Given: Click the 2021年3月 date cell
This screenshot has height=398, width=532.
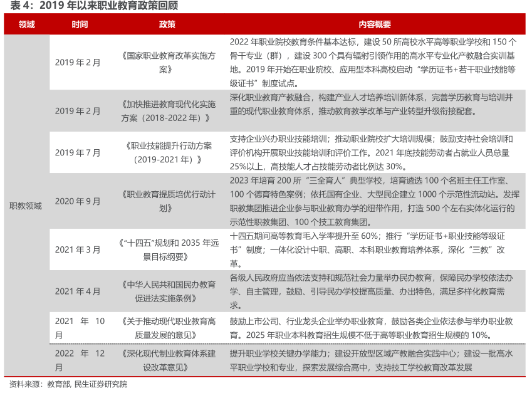Looking at the screenshot, I should pos(78,249).
